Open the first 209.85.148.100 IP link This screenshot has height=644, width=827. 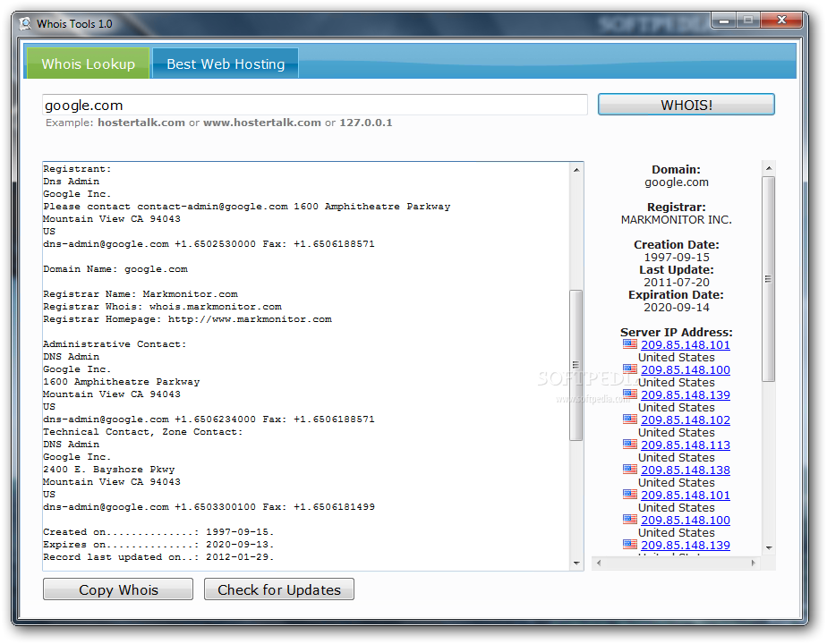(685, 370)
